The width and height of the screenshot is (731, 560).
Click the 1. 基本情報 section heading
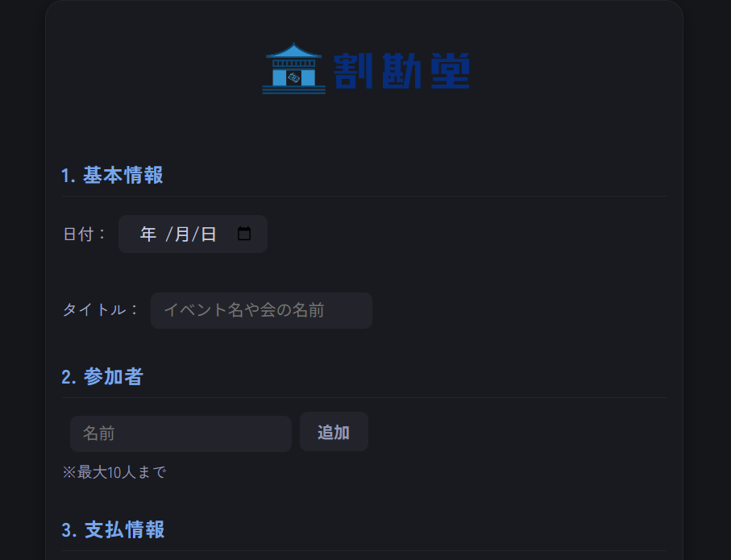(113, 176)
